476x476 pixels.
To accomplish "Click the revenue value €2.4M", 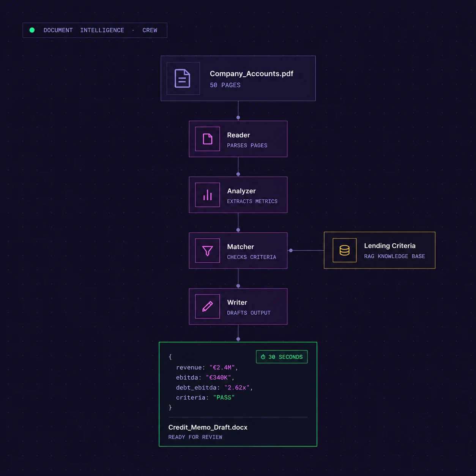I will pyautogui.click(x=222, y=367).
